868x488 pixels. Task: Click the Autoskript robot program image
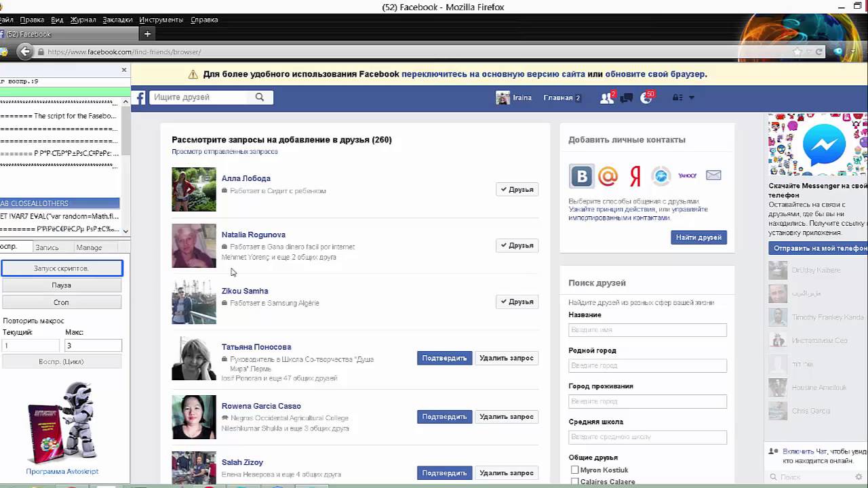coord(62,422)
